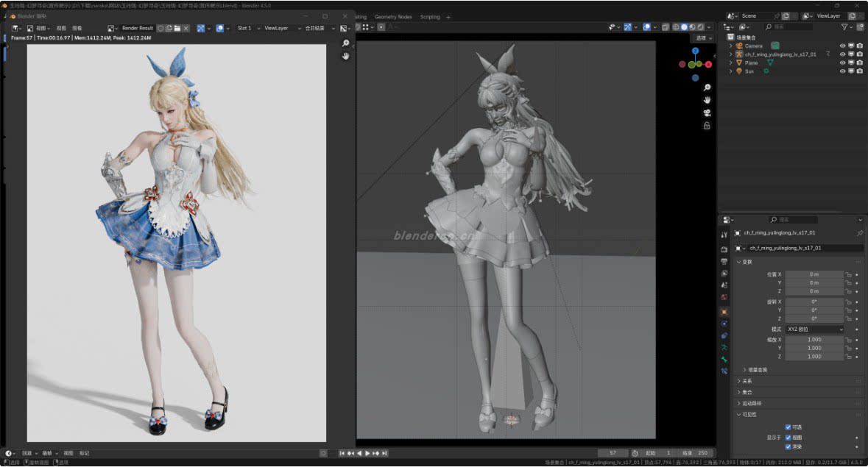This screenshot has width=868, height=467.
Task: Toggle X-ray mode in viewport header
Action: pos(665,28)
